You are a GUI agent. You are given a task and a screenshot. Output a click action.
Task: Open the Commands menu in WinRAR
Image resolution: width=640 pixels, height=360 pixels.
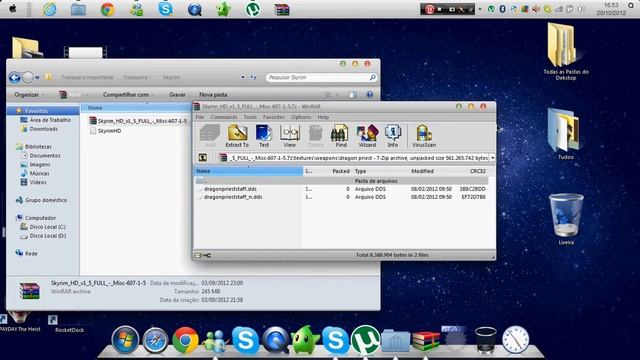pos(224,117)
